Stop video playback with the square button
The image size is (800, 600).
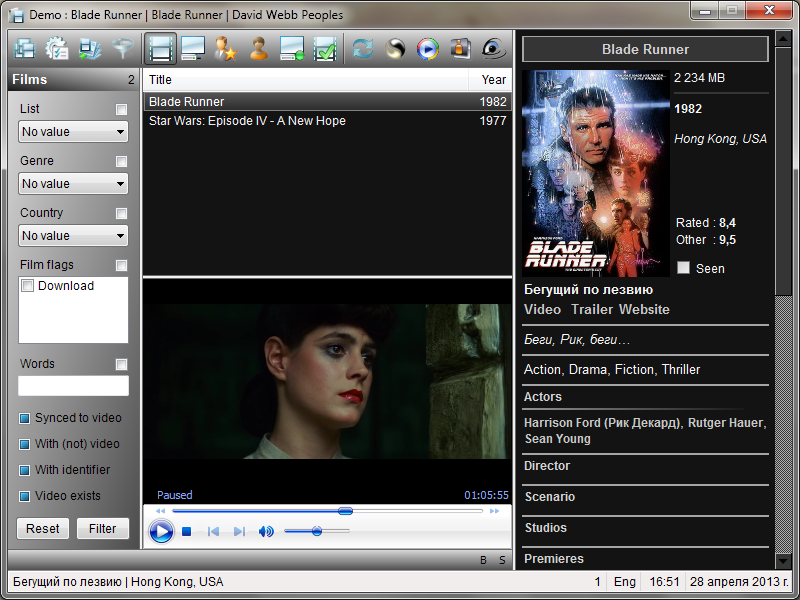click(x=187, y=532)
